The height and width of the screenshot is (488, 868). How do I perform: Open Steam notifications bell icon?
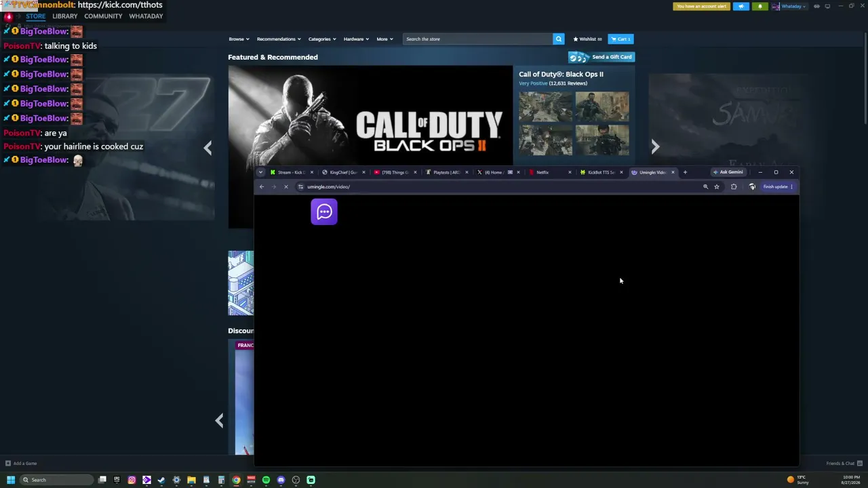760,6
